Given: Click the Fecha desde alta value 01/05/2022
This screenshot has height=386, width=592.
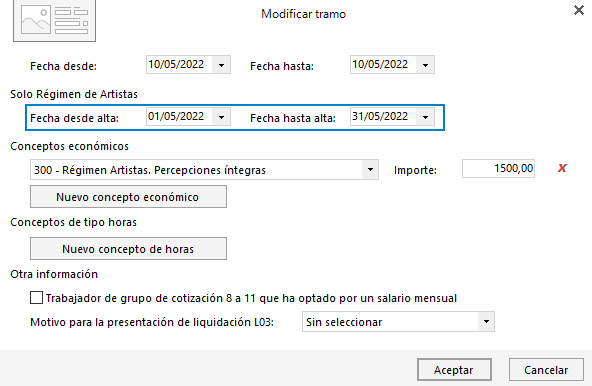Looking at the screenshot, I should coord(176,117).
